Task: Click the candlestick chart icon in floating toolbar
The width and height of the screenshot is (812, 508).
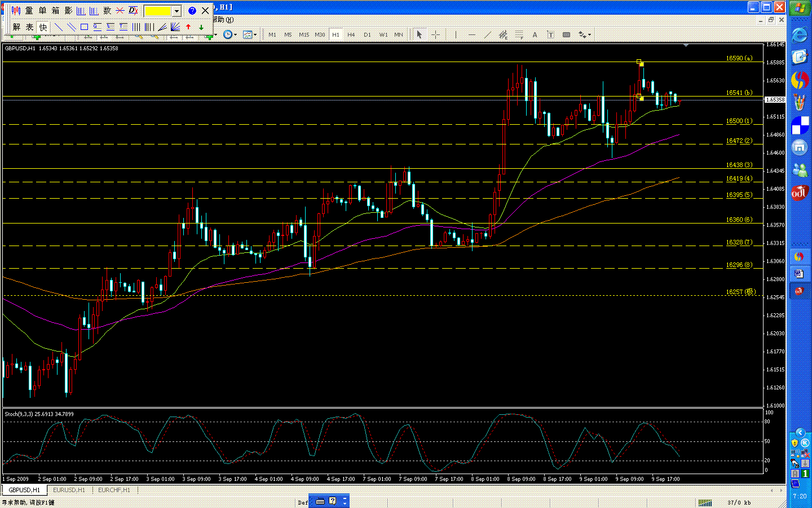Action: pyautogui.click(x=16, y=11)
